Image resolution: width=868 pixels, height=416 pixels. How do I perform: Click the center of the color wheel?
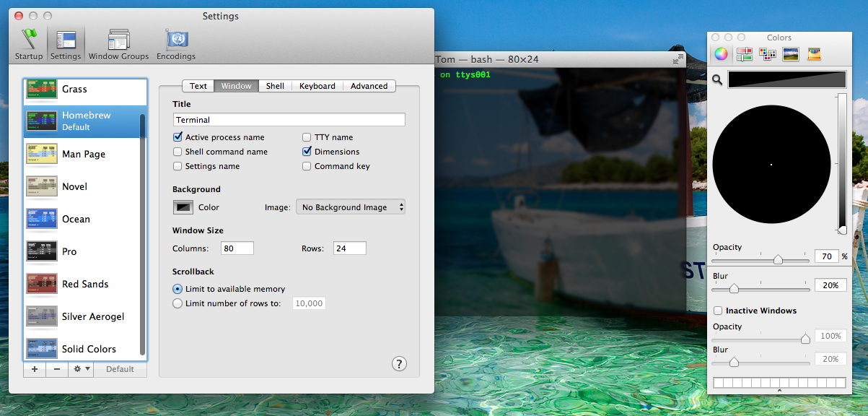click(771, 165)
